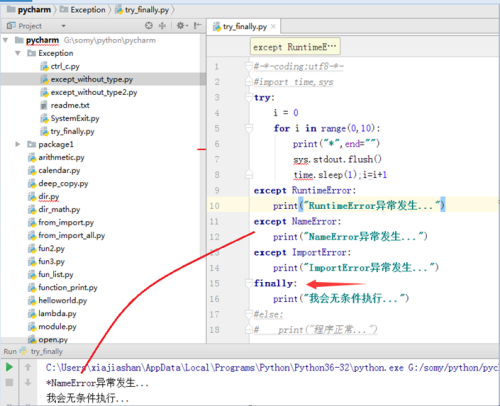Screen dimensions: 500x406
Task: Toggle the fold marker at the finally line
Action: [249, 283]
